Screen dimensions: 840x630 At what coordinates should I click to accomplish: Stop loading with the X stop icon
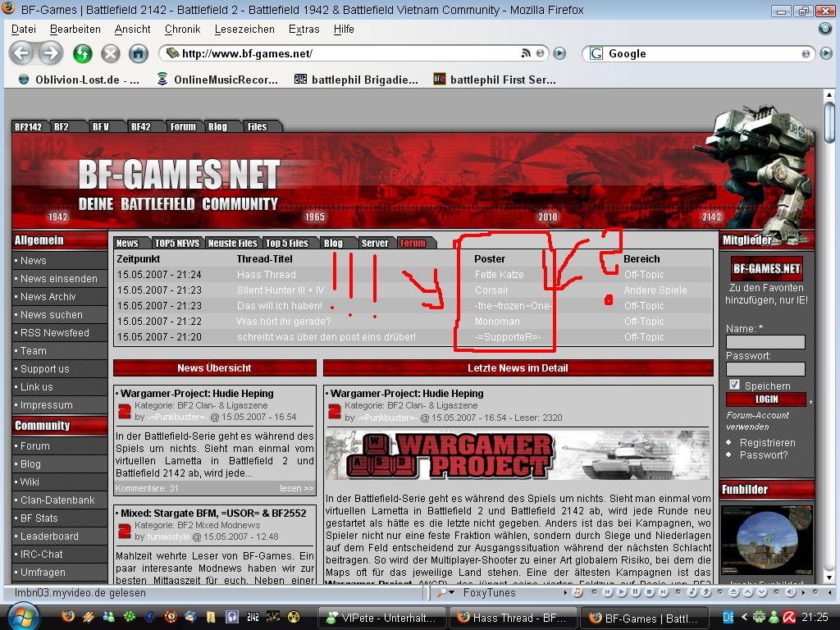click(111, 53)
